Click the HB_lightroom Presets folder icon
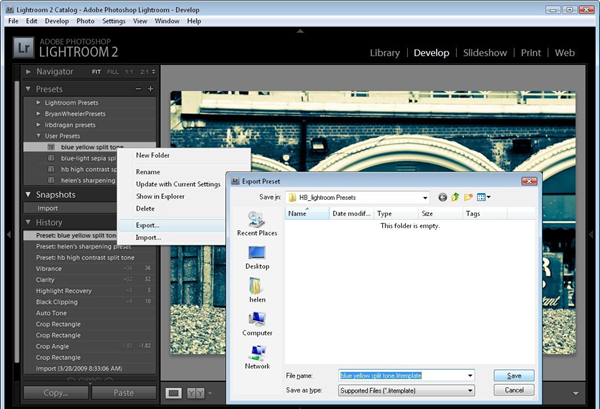Screen dimensions: 600x409 (x=292, y=197)
